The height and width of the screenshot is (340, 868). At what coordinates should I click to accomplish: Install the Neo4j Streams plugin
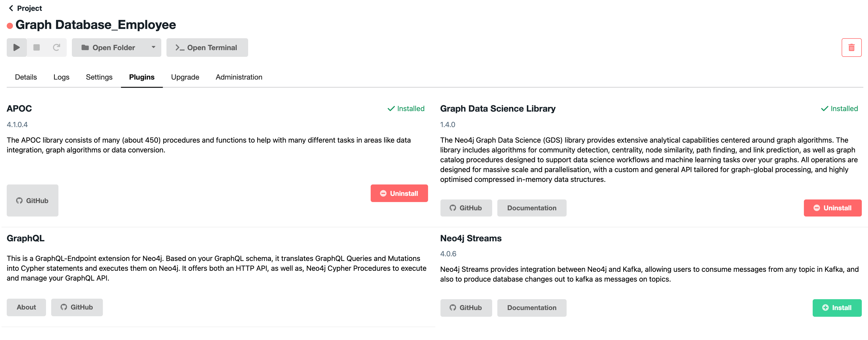837,307
